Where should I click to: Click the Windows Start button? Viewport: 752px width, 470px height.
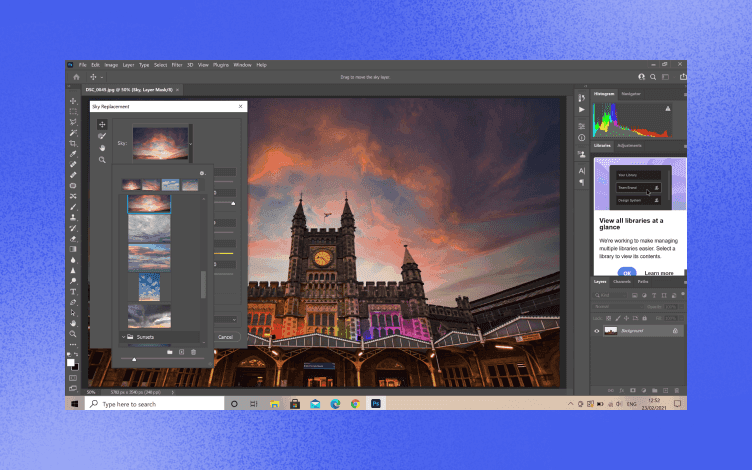(75, 404)
